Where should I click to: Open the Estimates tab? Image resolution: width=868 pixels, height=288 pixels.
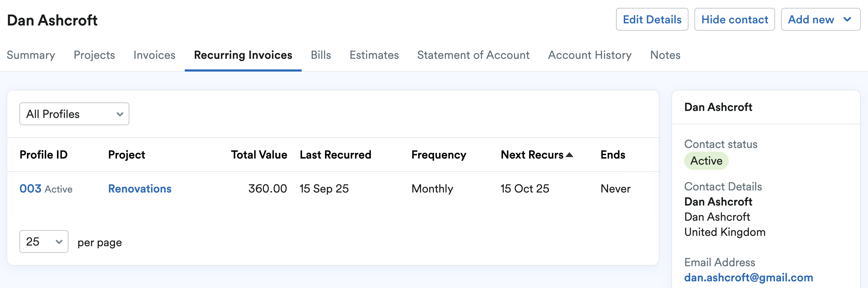374,55
